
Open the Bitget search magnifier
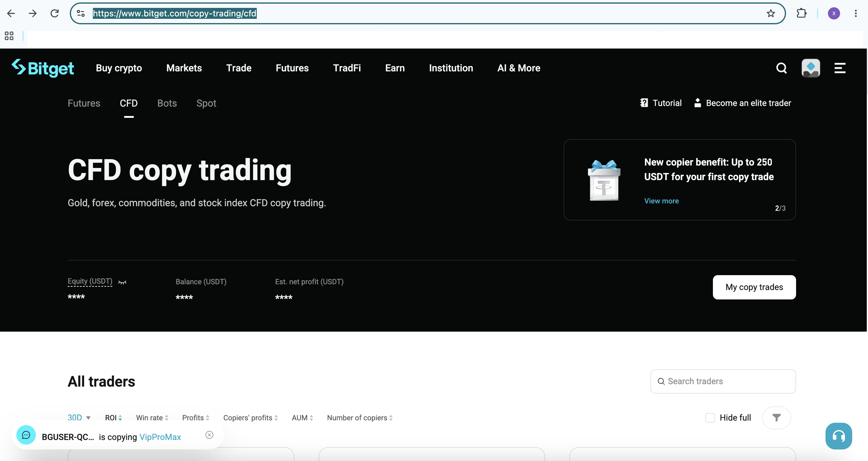tap(782, 68)
